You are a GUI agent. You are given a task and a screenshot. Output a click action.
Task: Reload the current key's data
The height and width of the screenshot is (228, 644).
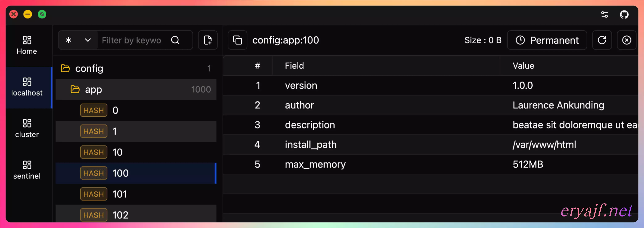pyautogui.click(x=602, y=40)
